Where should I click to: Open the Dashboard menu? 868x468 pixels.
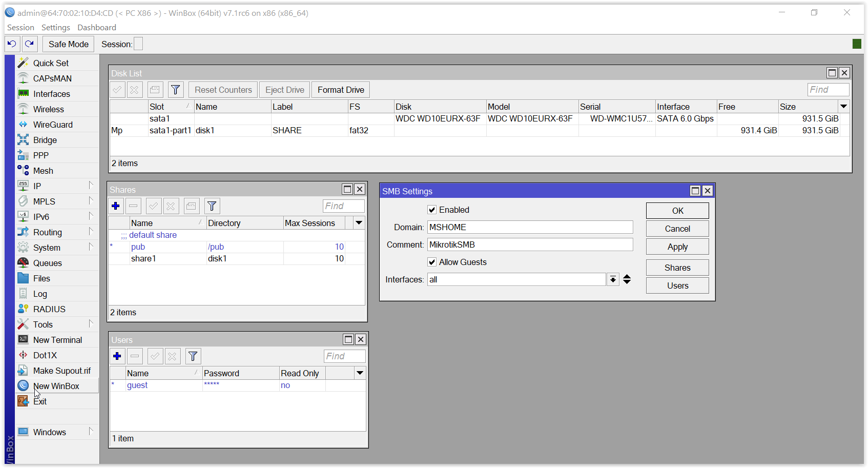click(97, 28)
